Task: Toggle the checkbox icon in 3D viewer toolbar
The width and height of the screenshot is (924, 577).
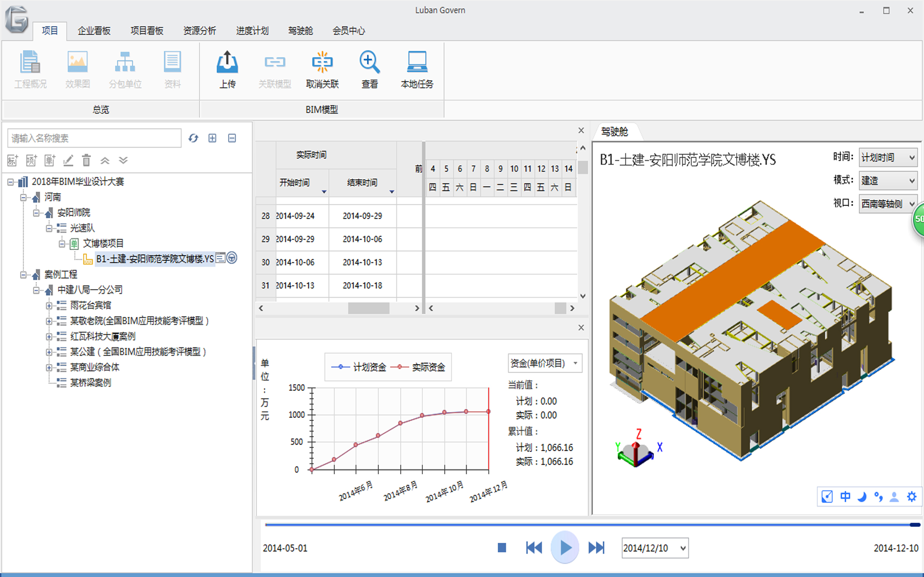Action: click(827, 497)
